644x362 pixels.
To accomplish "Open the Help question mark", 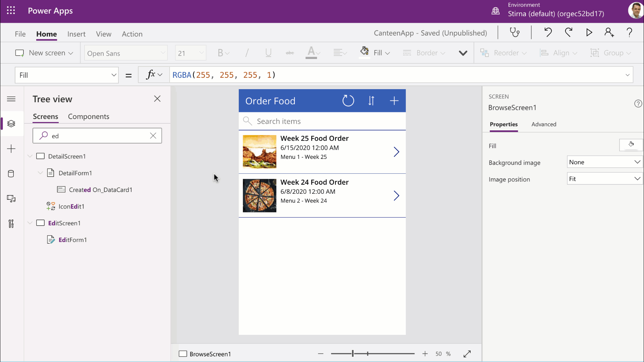I will (x=629, y=33).
